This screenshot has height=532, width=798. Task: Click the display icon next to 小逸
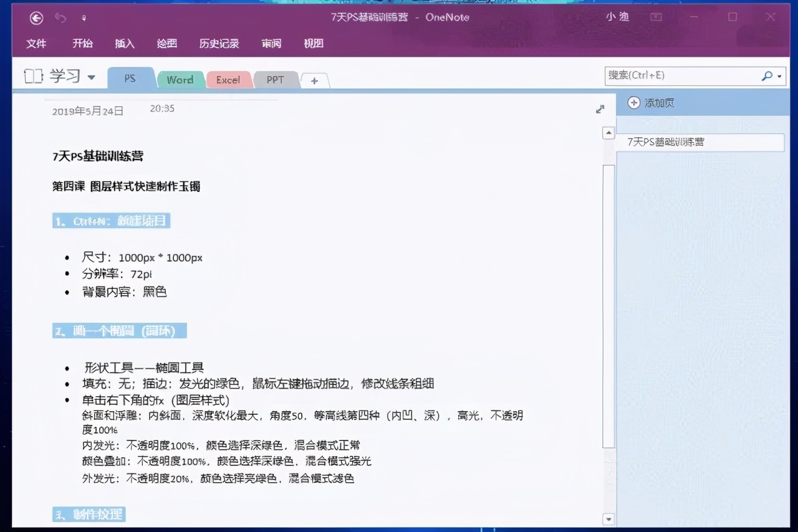point(655,17)
